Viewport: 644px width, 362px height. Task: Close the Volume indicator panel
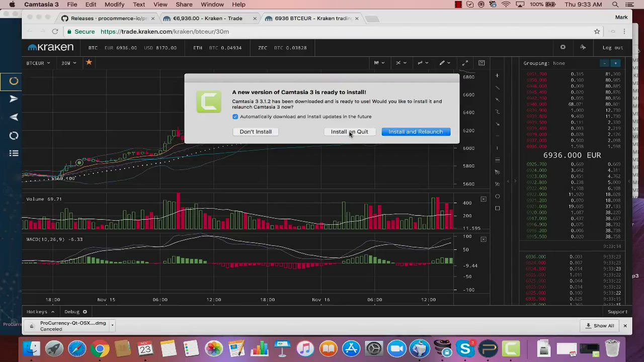pyautogui.click(x=484, y=199)
